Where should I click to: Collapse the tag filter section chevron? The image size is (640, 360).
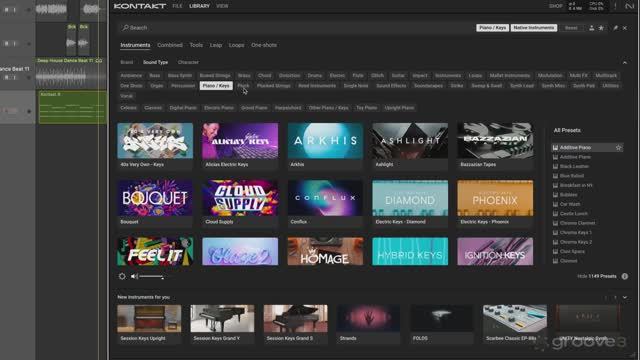pyautogui.click(x=625, y=62)
